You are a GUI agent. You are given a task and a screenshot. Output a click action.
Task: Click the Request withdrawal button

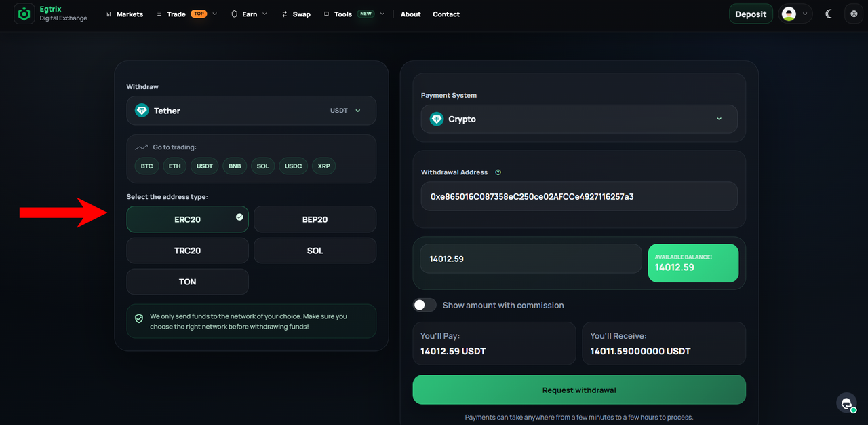579,390
